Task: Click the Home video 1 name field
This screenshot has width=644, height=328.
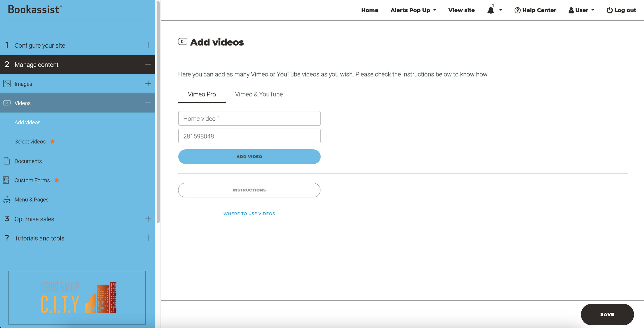Action: [249, 118]
